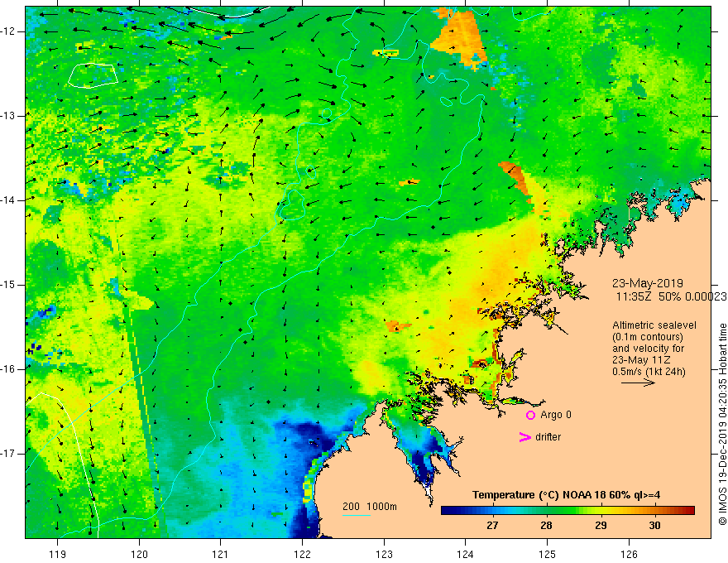This screenshot has height=563, width=728.
Task: Click the 'Altimetric sealevel' caption text
Action: (x=654, y=325)
